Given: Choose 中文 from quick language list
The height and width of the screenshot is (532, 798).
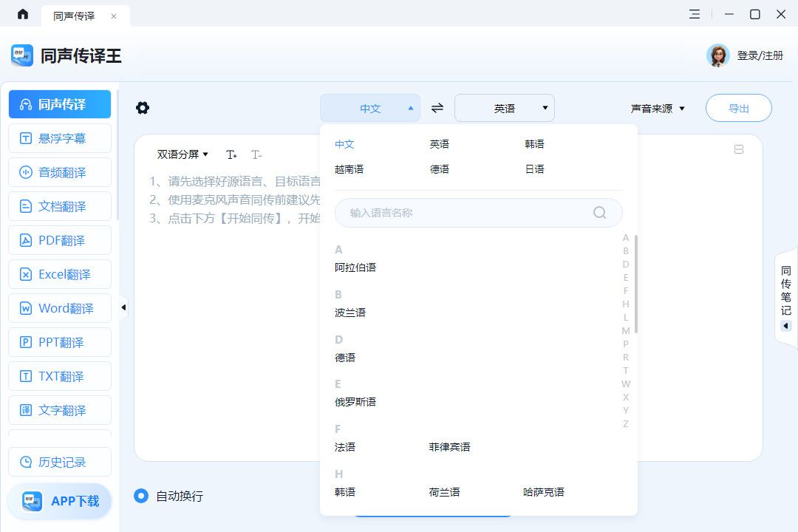Looking at the screenshot, I should click(x=344, y=144).
